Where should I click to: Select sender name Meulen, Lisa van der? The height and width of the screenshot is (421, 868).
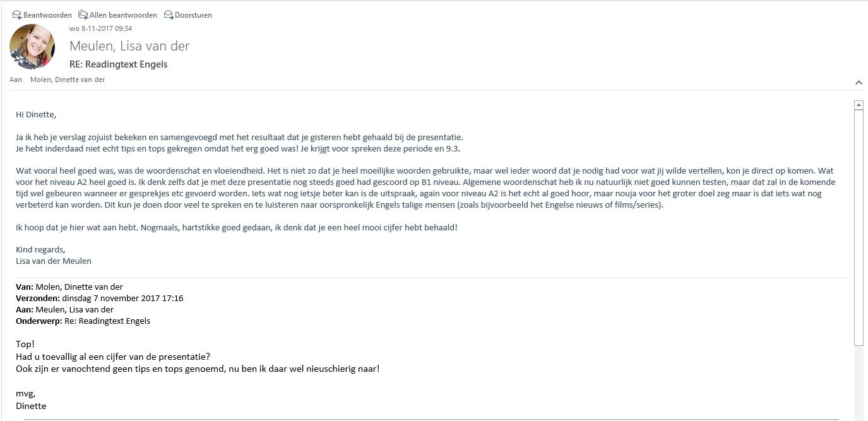tap(129, 46)
